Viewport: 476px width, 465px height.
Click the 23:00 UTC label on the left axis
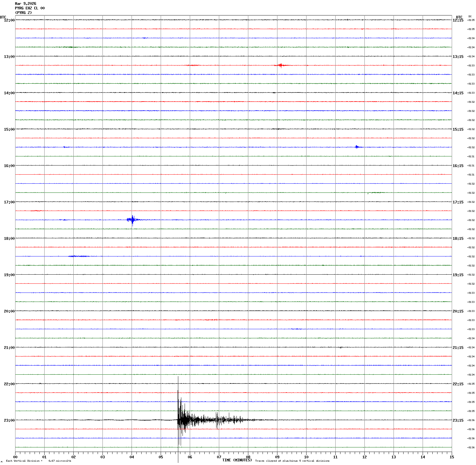(9, 420)
